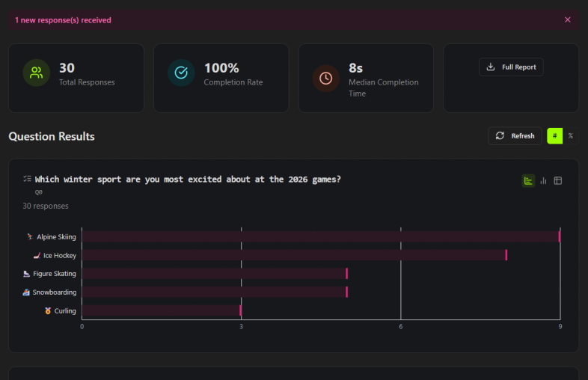Click the Curling bar
Viewport: 588px width, 380px height.
click(x=162, y=310)
